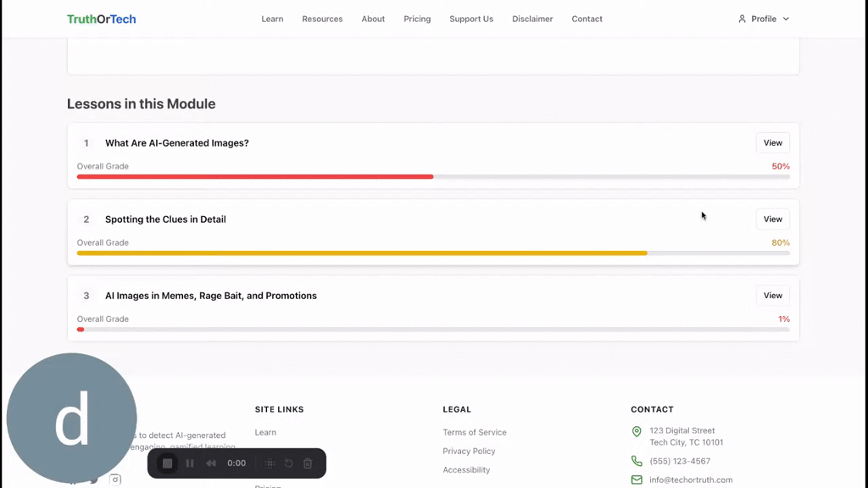This screenshot has height=488, width=868.
Task: Click the Instagram icon in the footer
Action: click(x=115, y=480)
